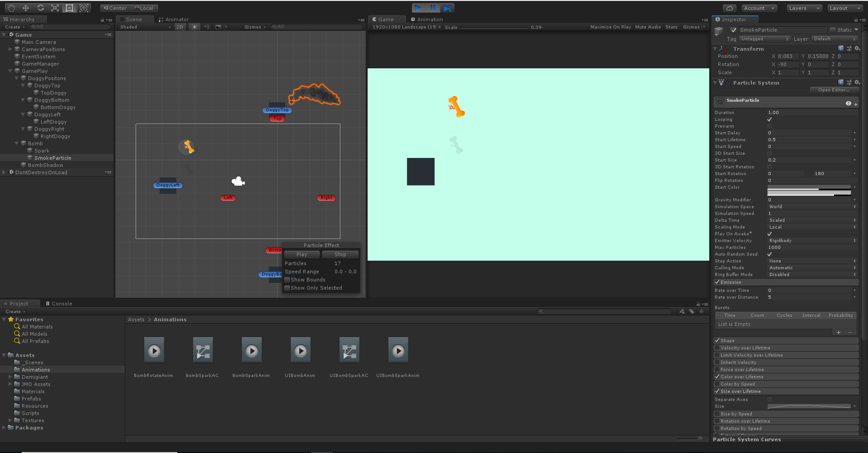This screenshot has width=868, height=453.
Task: Enable Velocity over Lifetime module
Action: click(x=717, y=348)
